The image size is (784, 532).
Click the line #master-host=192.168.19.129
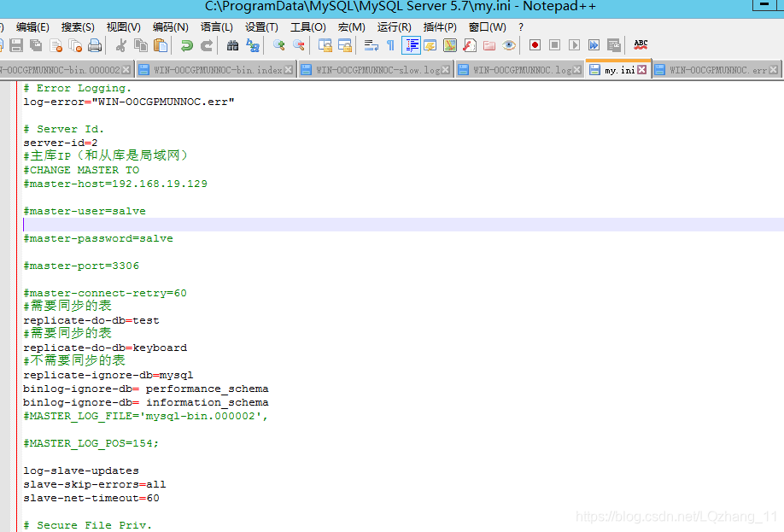coord(115,184)
